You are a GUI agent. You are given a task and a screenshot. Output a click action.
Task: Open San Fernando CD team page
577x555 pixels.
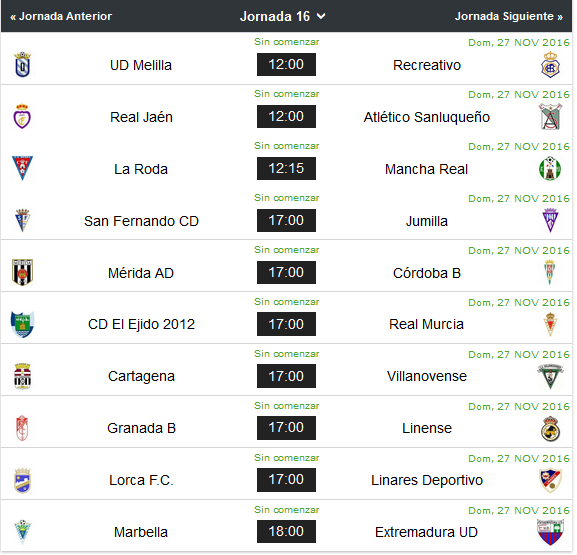142,221
